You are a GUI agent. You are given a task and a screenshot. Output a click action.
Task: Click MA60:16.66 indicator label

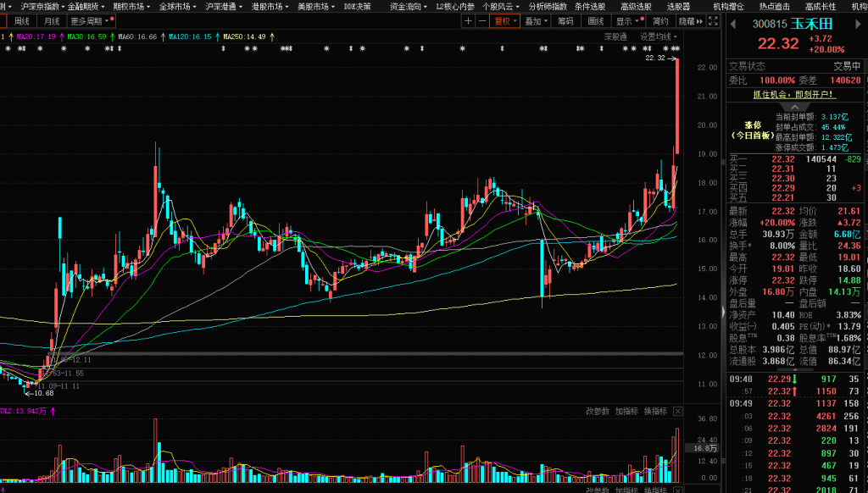(x=138, y=36)
